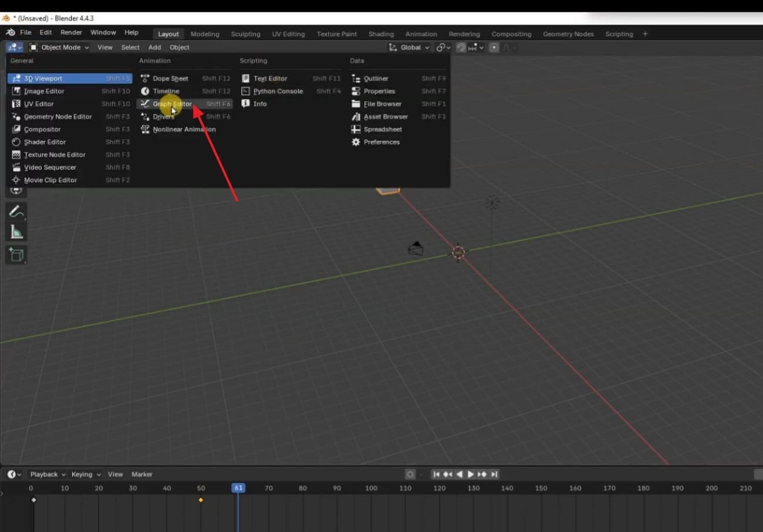The height and width of the screenshot is (532, 763).
Task: Jump to previous keyframe
Action: click(x=448, y=474)
